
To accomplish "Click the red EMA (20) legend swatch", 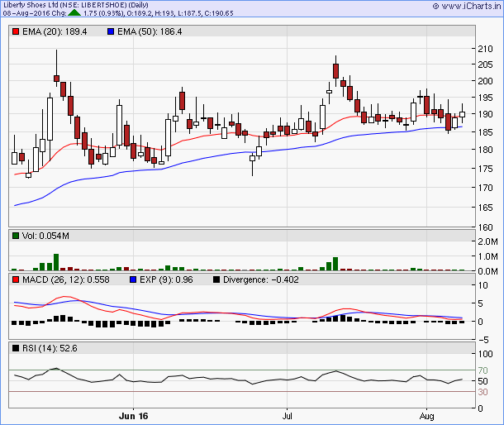I will 16,31.
